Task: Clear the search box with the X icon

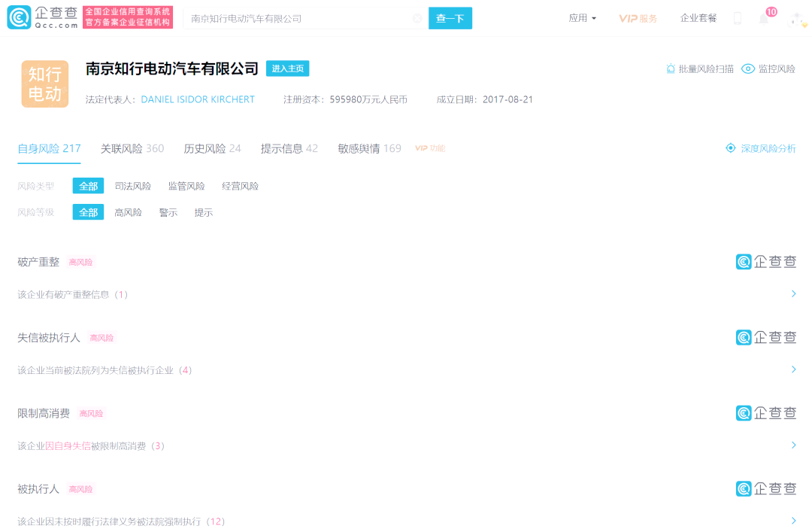Action: point(417,19)
